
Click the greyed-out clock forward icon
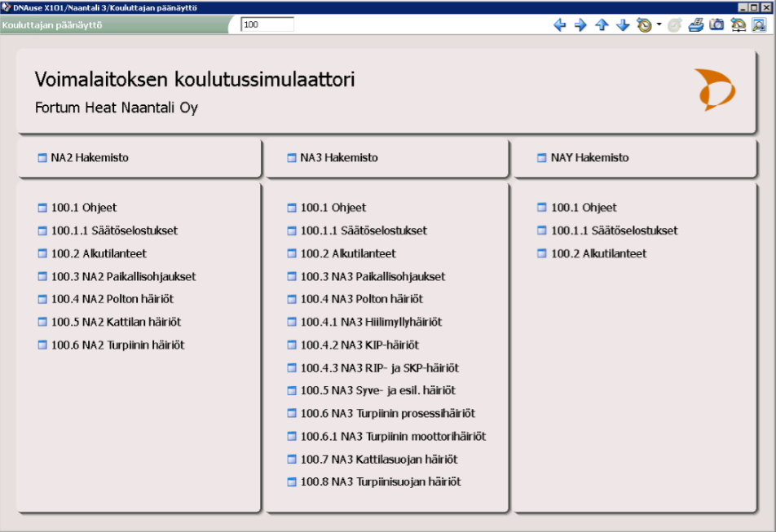pos(675,24)
